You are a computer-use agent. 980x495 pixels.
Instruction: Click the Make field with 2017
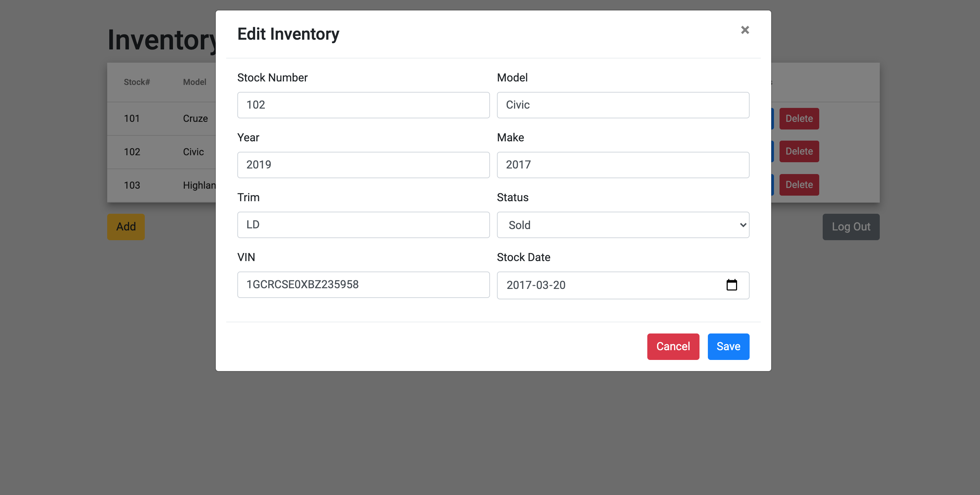623,165
